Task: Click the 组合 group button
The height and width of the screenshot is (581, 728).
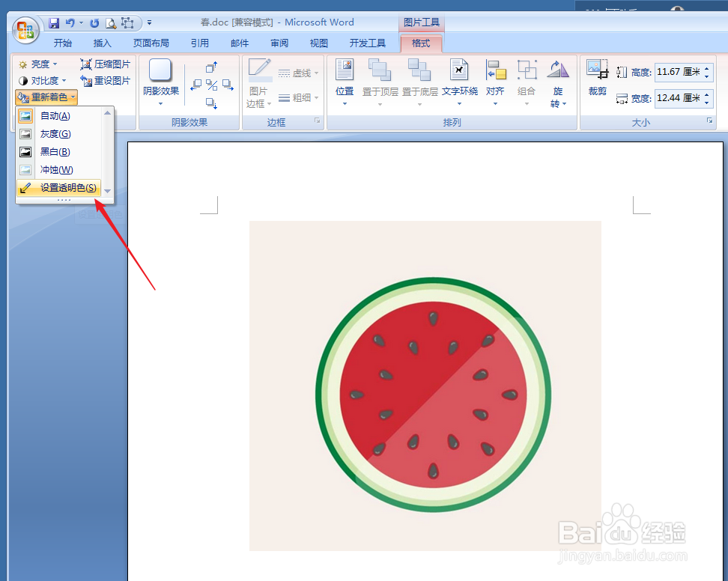Action: [x=527, y=83]
